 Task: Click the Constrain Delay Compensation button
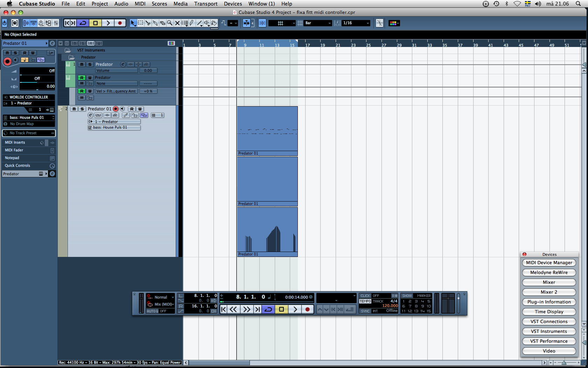point(15,23)
